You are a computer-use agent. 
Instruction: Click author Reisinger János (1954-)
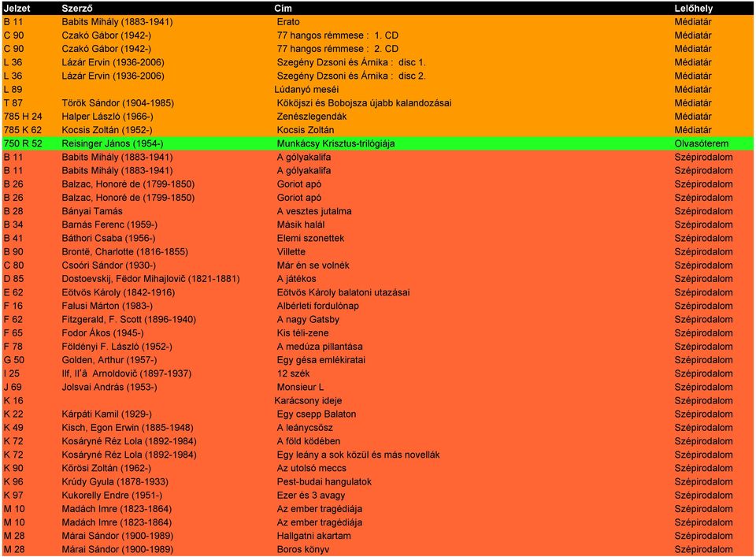(x=113, y=143)
